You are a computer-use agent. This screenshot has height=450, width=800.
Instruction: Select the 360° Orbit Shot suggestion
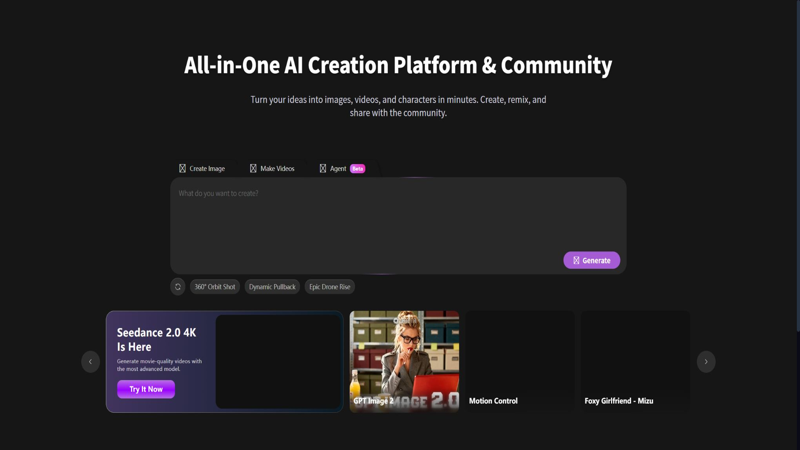(x=215, y=287)
